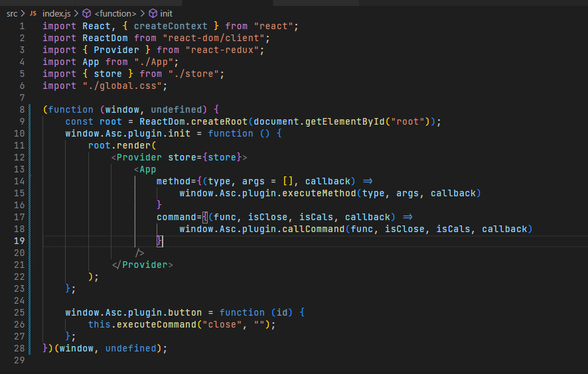Click the "close" string on line 26
This screenshot has width=588, height=374.
pyautogui.click(x=222, y=324)
